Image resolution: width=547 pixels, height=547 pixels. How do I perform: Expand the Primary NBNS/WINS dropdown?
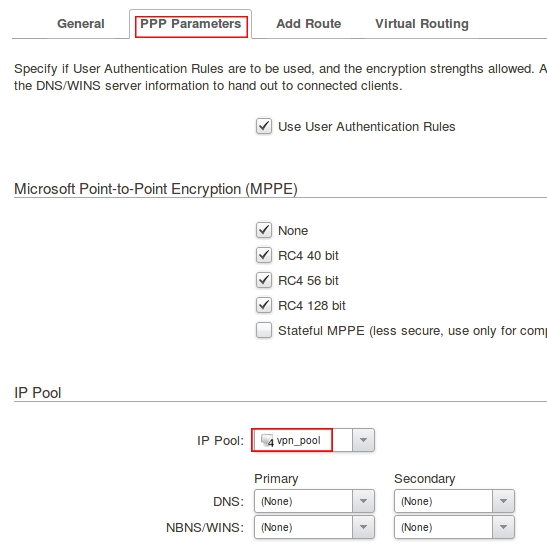tap(363, 527)
